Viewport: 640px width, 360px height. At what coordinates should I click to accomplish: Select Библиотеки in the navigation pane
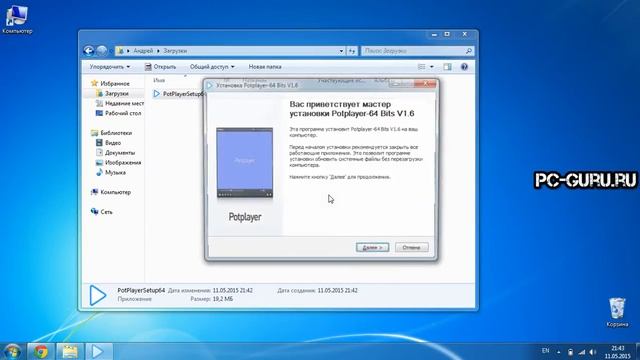[x=111, y=133]
